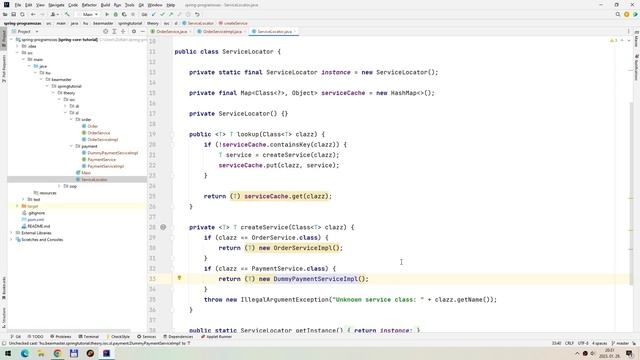This screenshot has height=360, width=640.
Task: Expand the test folder node
Action: 23,200
